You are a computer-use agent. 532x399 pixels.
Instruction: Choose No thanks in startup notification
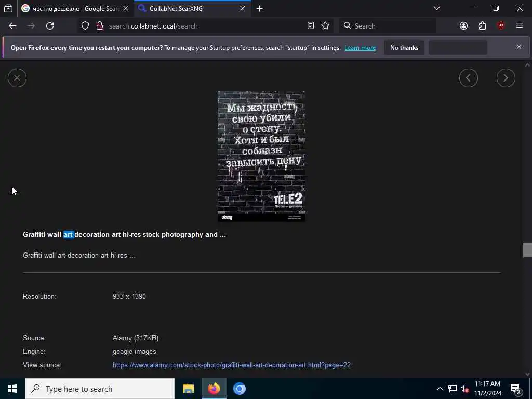pos(404,48)
